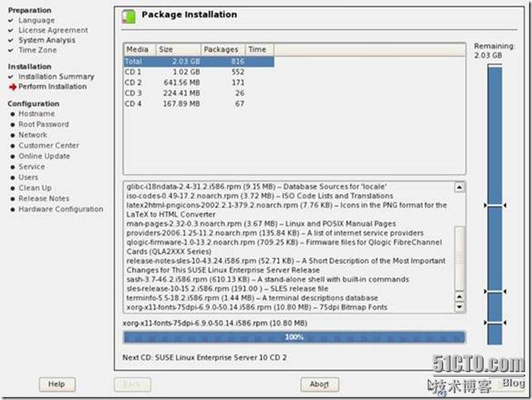The height and width of the screenshot is (400, 532).
Task: Click the Release Notes configuration step
Action: 44,198
